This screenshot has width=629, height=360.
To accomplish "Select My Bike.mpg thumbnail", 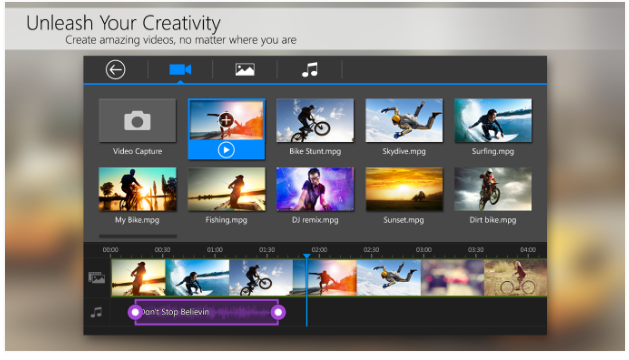I will tap(137, 189).
